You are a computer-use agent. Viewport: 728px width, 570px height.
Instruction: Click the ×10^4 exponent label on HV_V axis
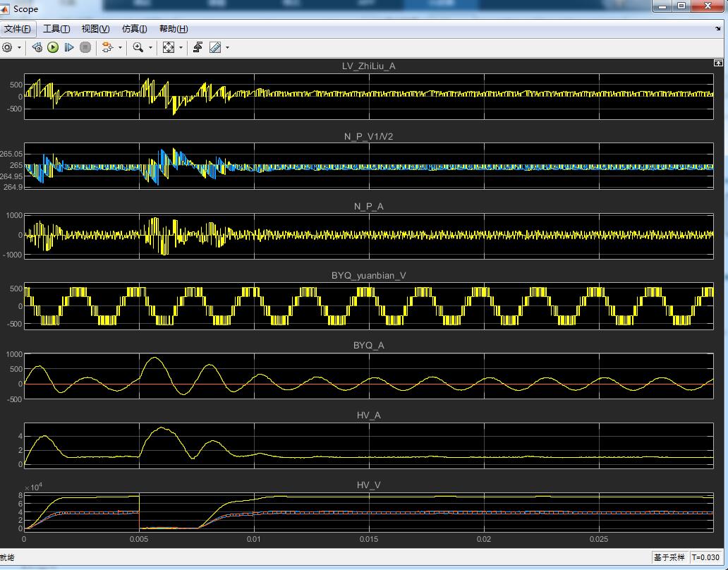point(33,487)
